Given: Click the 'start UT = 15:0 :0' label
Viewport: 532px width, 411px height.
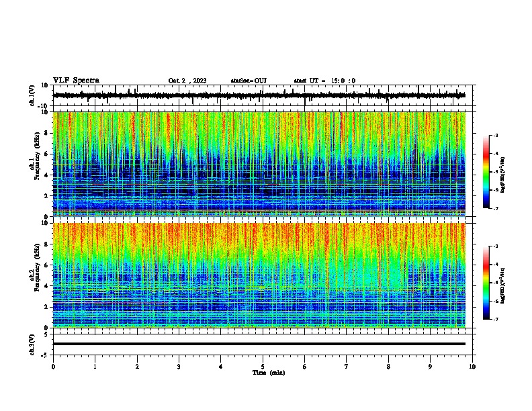Looking at the screenshot, I should (324, 81).
